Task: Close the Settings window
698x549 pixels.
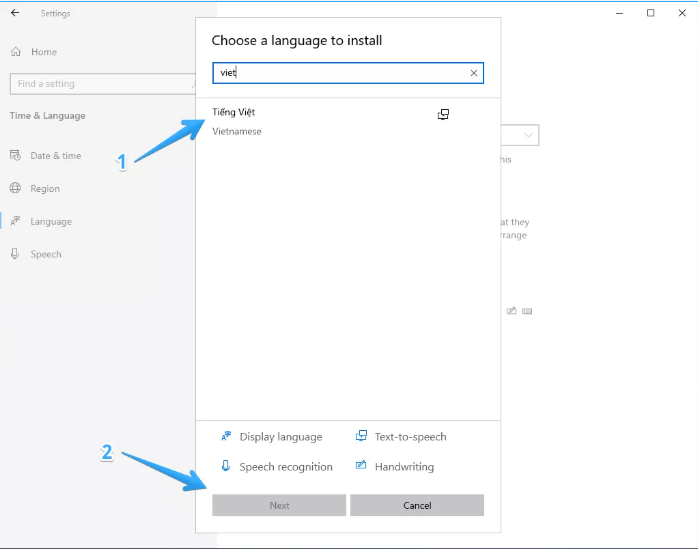Action: click(682, 13)
